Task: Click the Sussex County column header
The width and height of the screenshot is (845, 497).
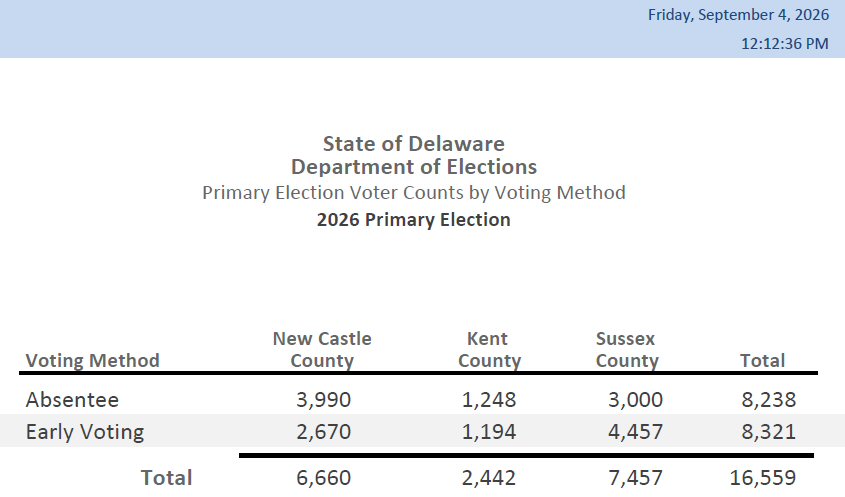Action: tap(627, 349)
